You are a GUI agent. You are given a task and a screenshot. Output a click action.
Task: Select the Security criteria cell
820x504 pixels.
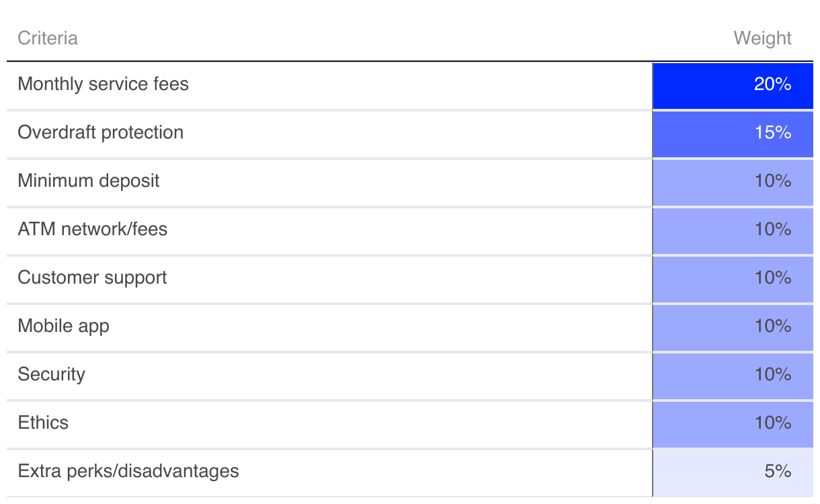52,375
